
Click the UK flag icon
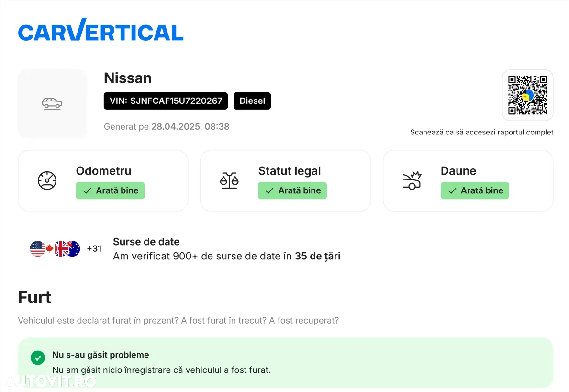click(x=61, y=249)
